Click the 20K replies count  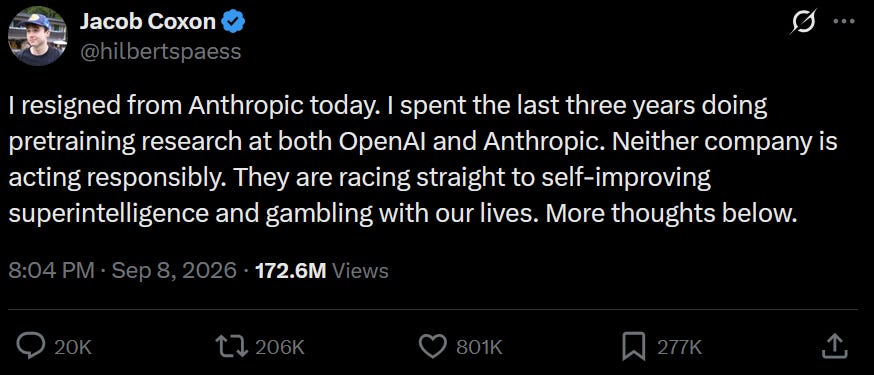click(x=73, y=347)
